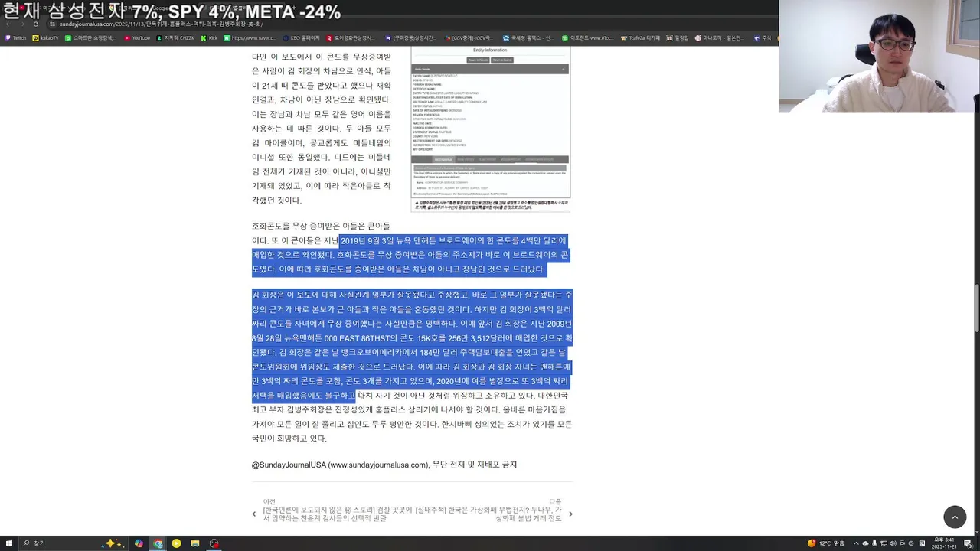The width and height of the screenshot is (980, 551).
Task: Open the Chrome icon in the taskbar
Action: click(x=158, y=543)
